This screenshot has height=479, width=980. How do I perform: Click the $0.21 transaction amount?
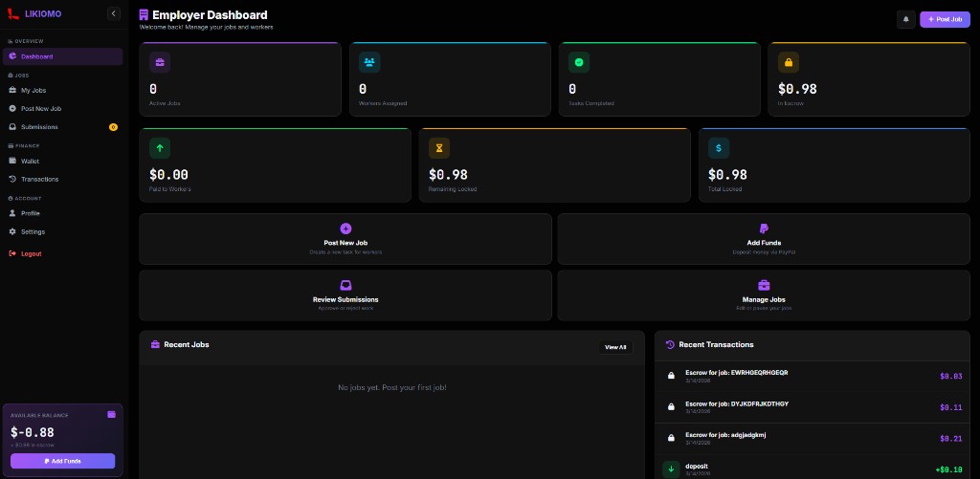tap(950, 439)
